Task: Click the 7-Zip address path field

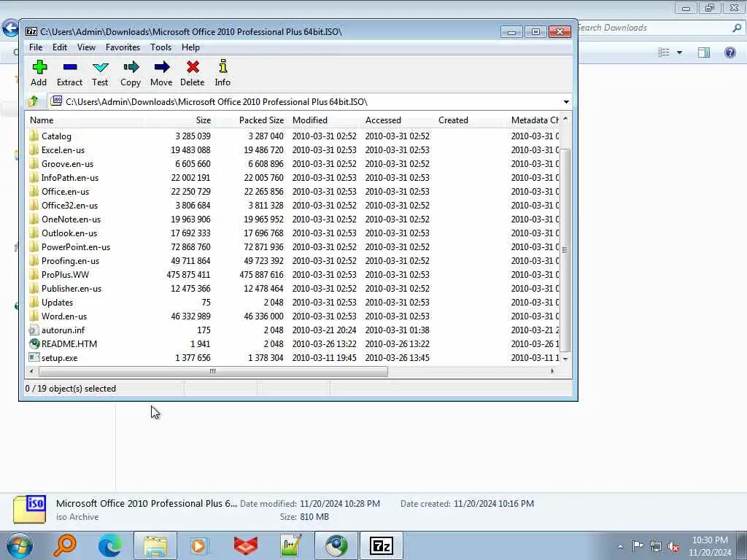Action: (305, 102)
